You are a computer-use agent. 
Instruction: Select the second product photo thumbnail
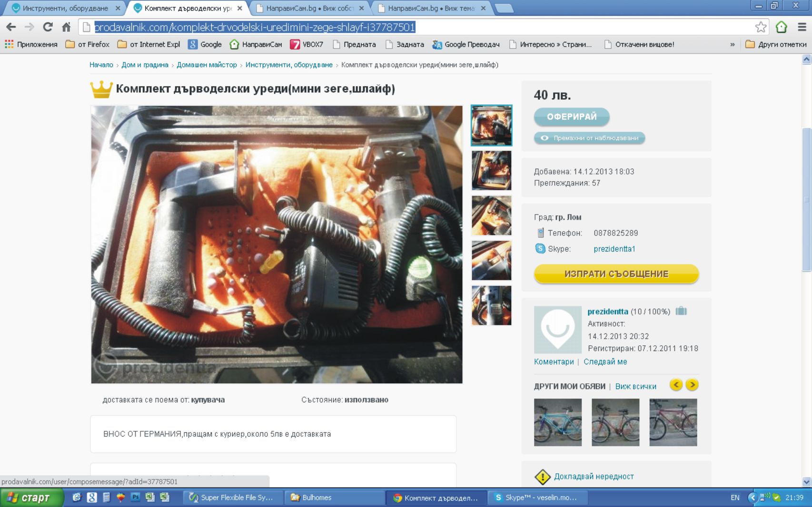(491, 170)
